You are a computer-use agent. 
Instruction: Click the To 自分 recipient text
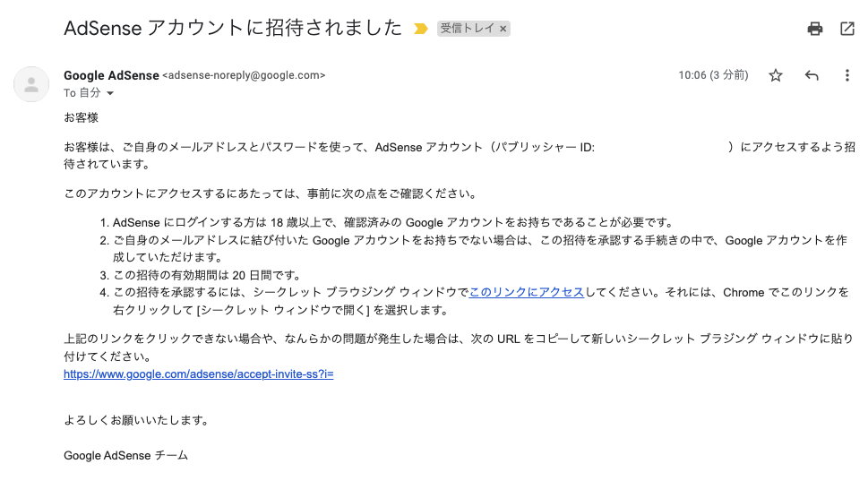point(82,93)
